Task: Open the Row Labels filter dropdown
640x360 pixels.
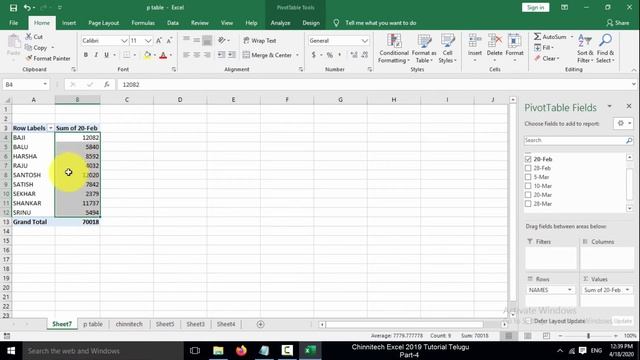Action: 51,128
